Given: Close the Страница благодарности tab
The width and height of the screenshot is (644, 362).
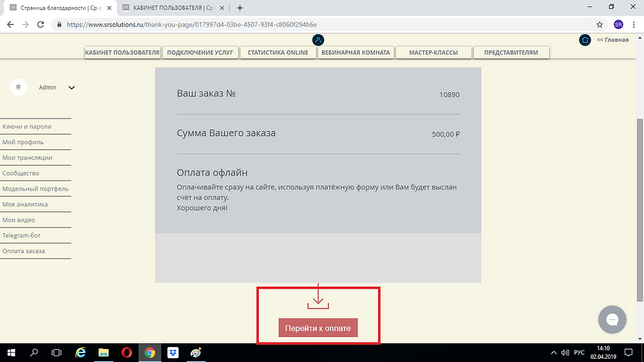Looking at the screenshot, I should point(109,8).
